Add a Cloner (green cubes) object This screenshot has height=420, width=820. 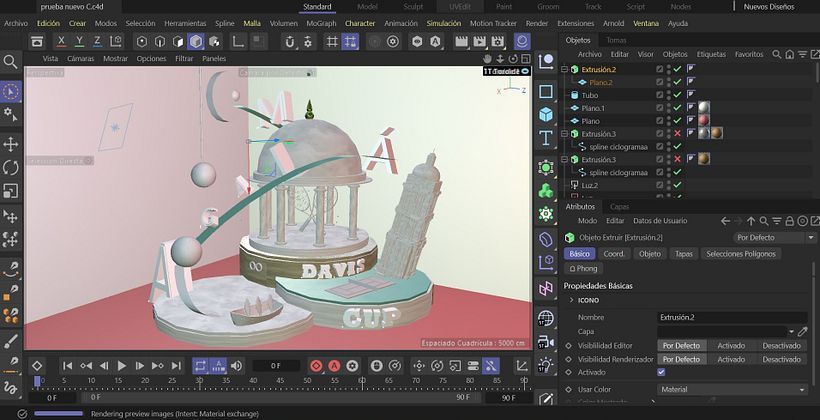(x=546, y=191)
